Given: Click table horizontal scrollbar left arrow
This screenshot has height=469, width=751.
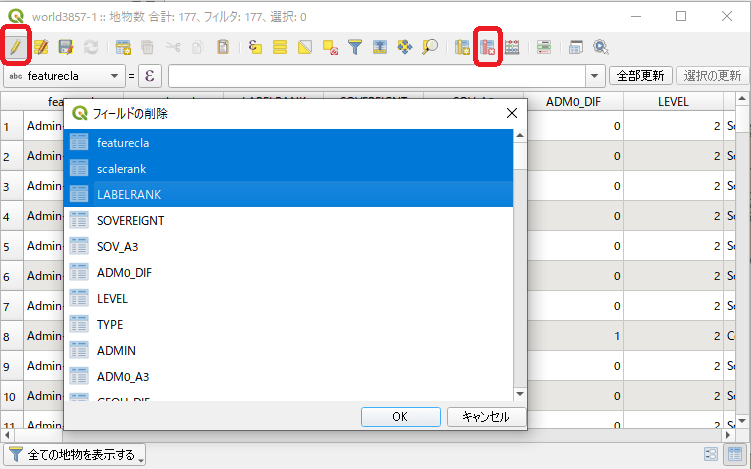Looking at the screenshot, I should coord(7,435).
